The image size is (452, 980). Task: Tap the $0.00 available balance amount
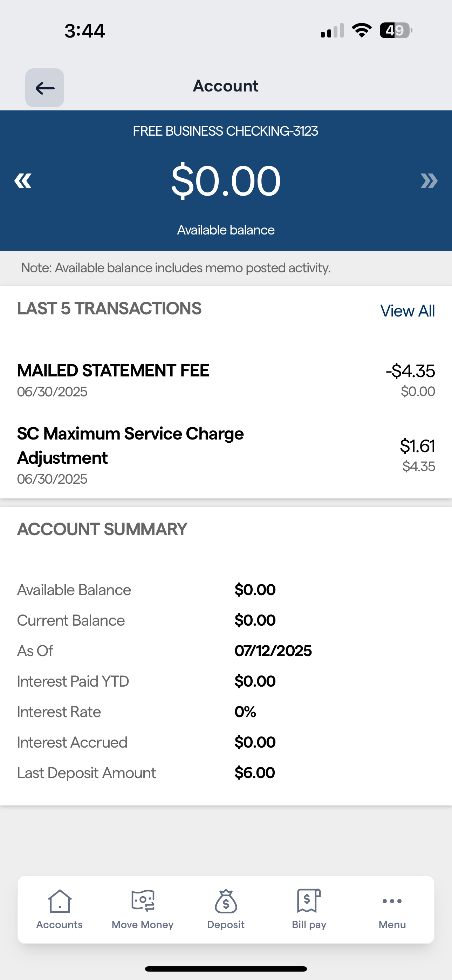(x=226, y=181)
